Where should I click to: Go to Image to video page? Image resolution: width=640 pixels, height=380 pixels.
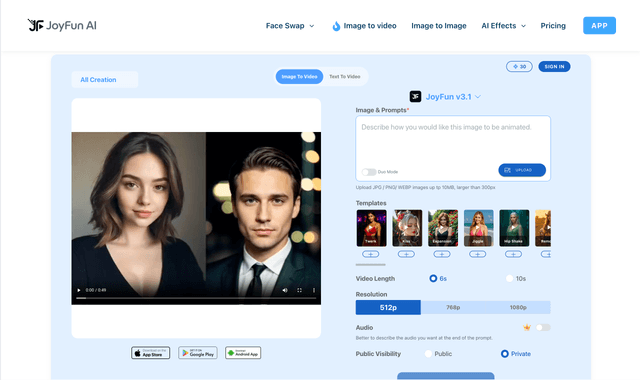coord(370,26)
